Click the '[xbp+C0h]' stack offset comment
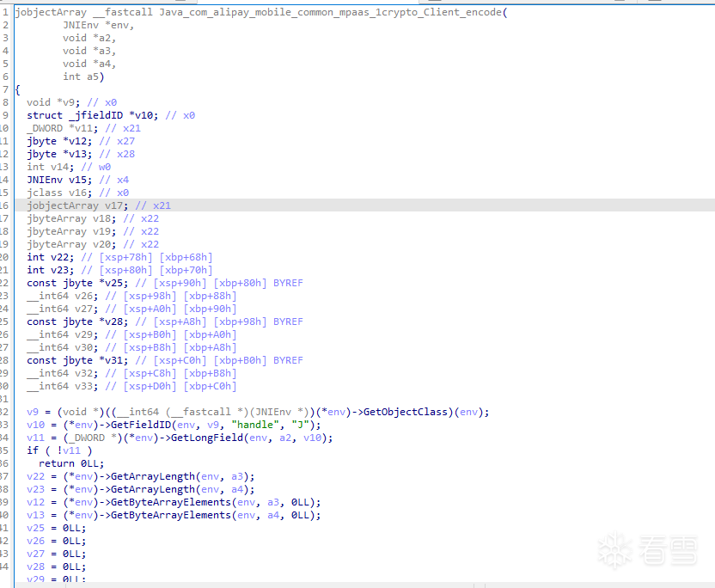 click(x=210, y=386)
